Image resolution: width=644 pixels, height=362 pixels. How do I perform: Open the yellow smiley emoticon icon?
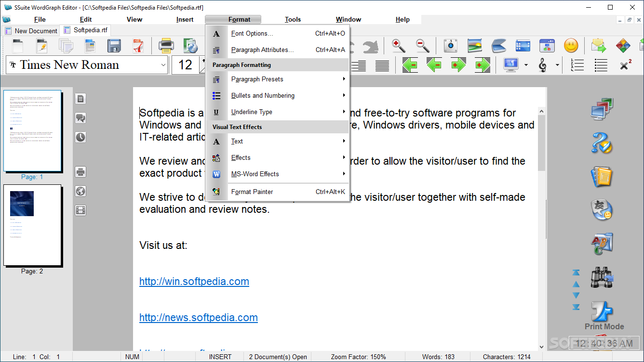coord(571,46)
